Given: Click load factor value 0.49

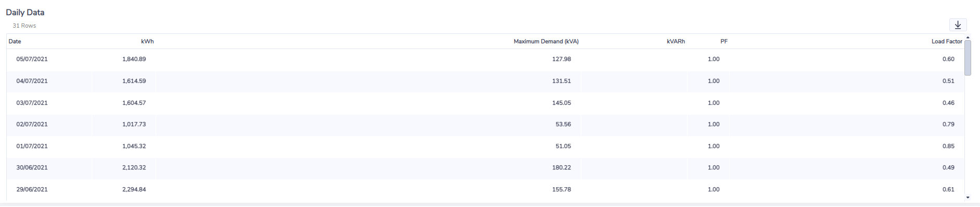Looking at the screenshot, I should point(948,167).
